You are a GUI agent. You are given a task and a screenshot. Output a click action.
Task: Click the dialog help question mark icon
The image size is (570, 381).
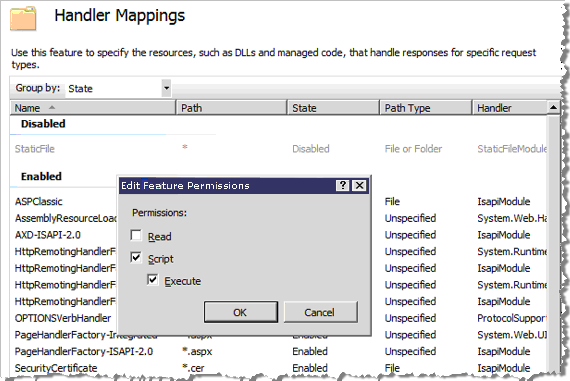click(x=342, y=185)
